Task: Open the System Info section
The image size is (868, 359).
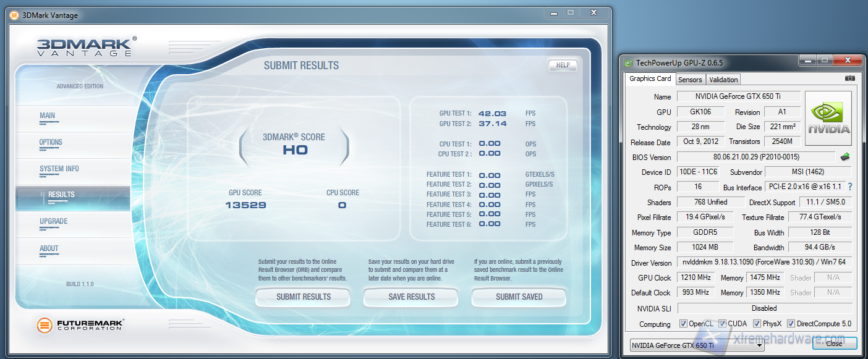Action: pyautogui.click(x=59, y=169)
